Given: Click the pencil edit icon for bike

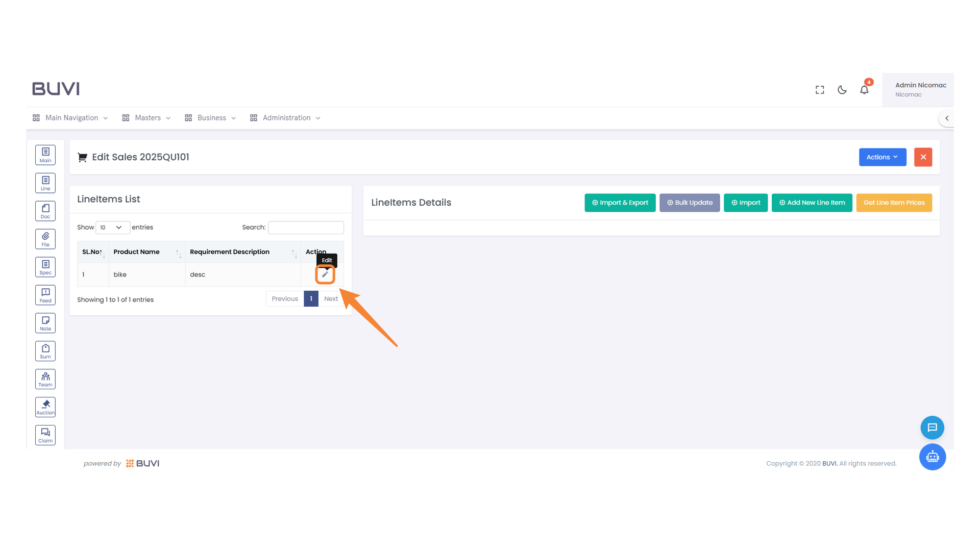Looking at the screenshot, I should click(325, 274).
